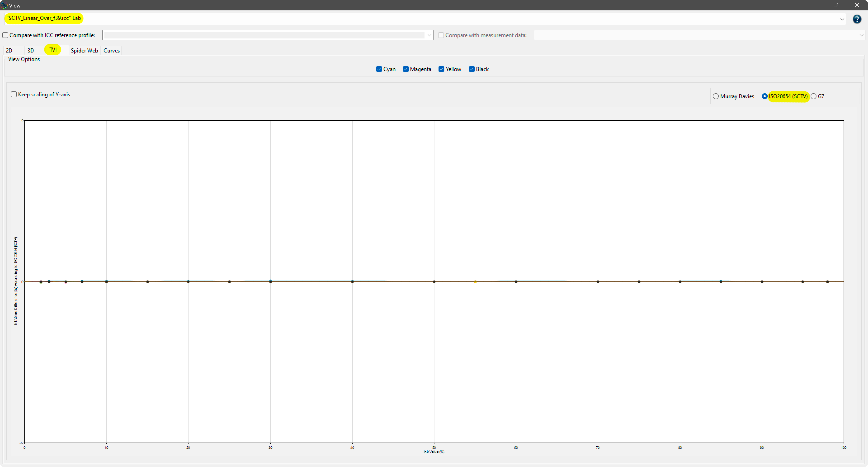This screenshot has width=868, height=467.
Task: Expand the SCTV_Linear_Over_f39.icc profile dropdown
Action: (x=842, y=19)
